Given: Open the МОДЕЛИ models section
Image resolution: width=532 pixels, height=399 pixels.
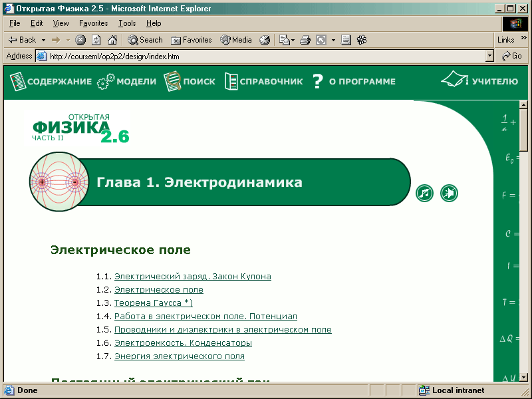Looking at the screenshot, I should tap(126, 81).
